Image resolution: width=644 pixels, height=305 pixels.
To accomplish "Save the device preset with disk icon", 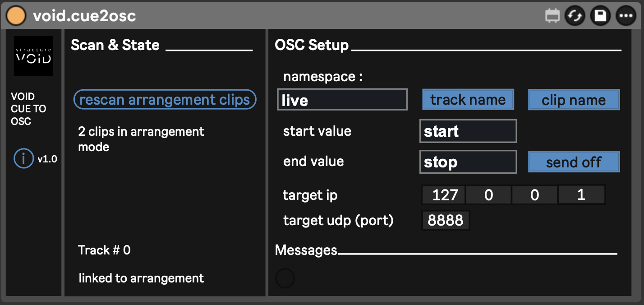I will [600, 16].
